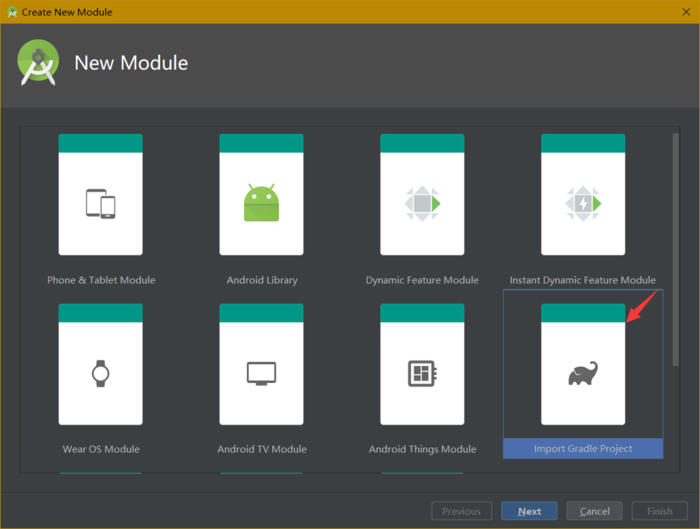Click the module list vertical scrollbar

[676, 250]
